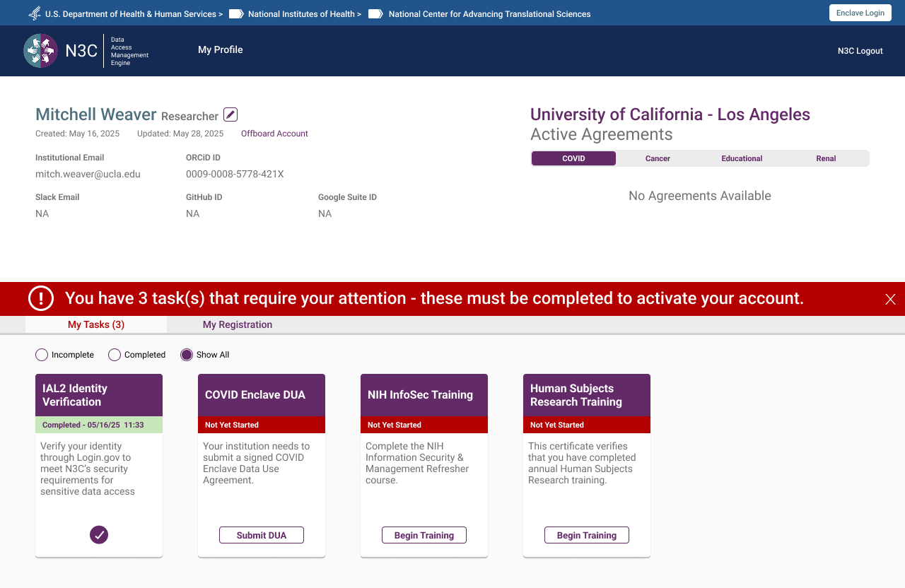This screenshot has width=905, height=588.
Task: Open the Offboard Account link
Action: [274, 134]
